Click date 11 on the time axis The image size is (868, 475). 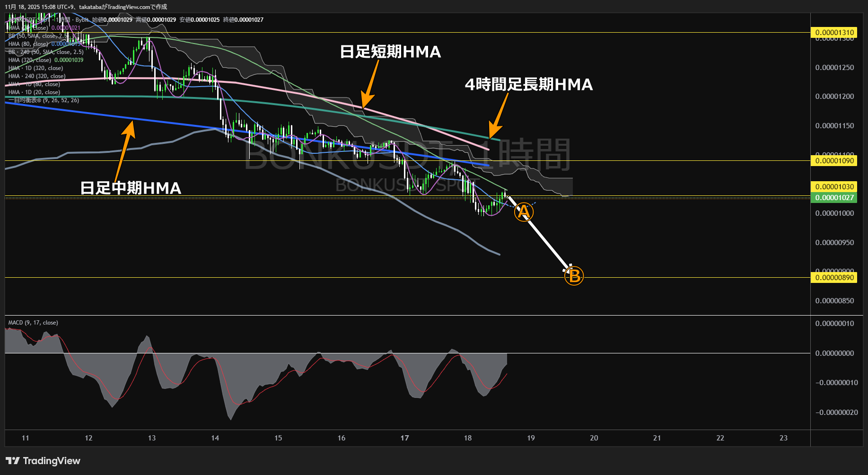click(x=26, y=438)
